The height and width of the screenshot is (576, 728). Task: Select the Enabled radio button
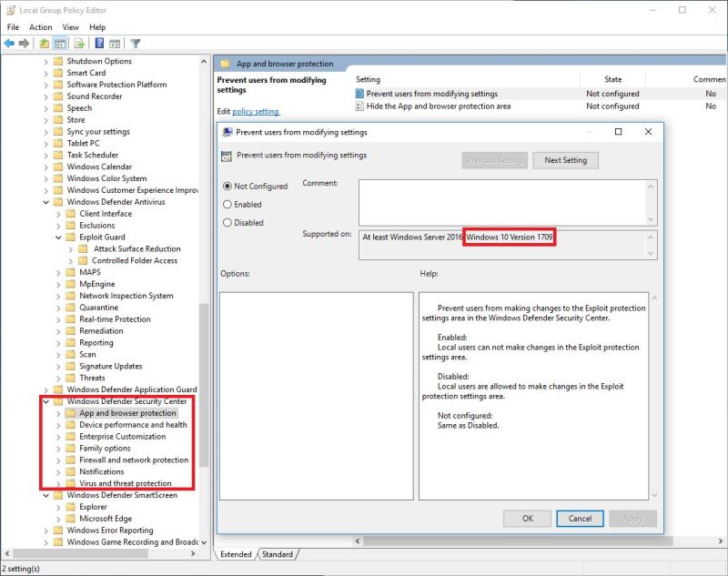(x=227, y=204)
